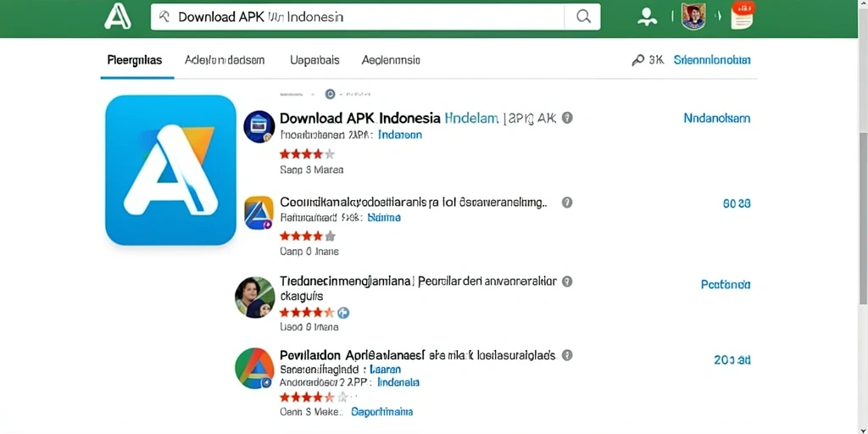Image resolution: width=868 pixels, height=434 pixels.
Task: Open the Indenala link
Action: [398, 382]
